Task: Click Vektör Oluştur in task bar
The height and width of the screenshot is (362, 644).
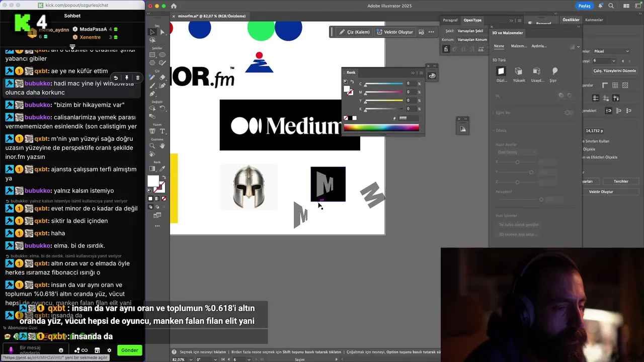Action: pos(395,32)
